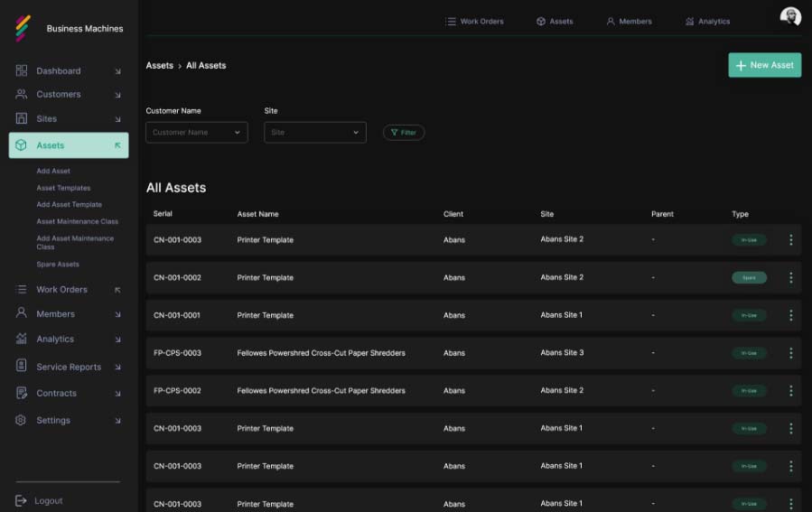The width and height of the screenshot is (812, 512).
Task: Click the All Assets breadcrumb
Action: (206, 65)
